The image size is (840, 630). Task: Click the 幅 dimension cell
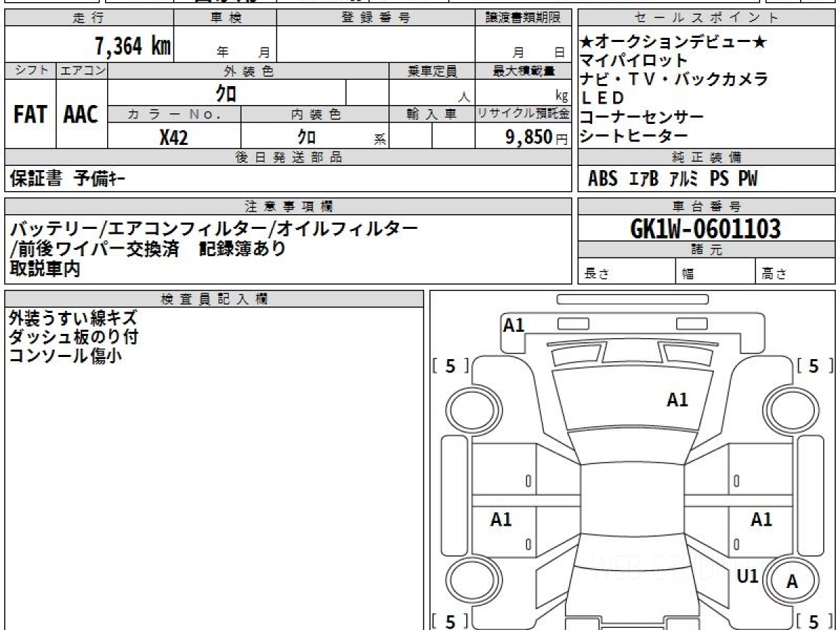click(715, 272)
